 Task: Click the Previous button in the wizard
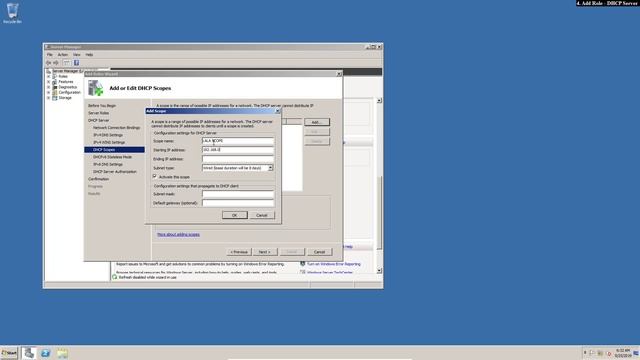pyautogui.click(x=239, y=252)
